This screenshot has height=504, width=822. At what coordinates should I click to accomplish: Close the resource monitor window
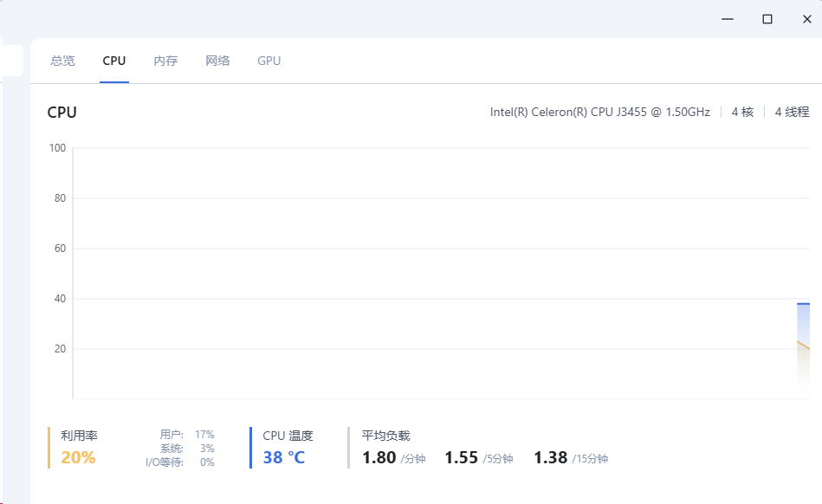click(806, 19)
